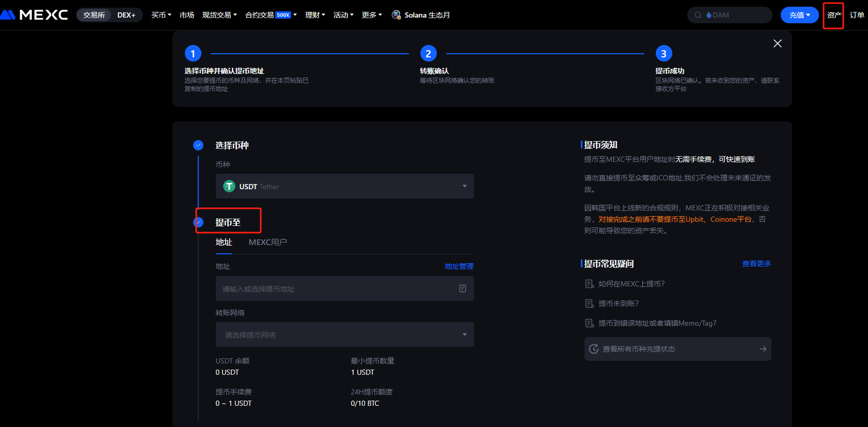The width and height of the screenshot is (868, 427).
Task: Click 0 USDT balance value
Action: pos(227,372)
